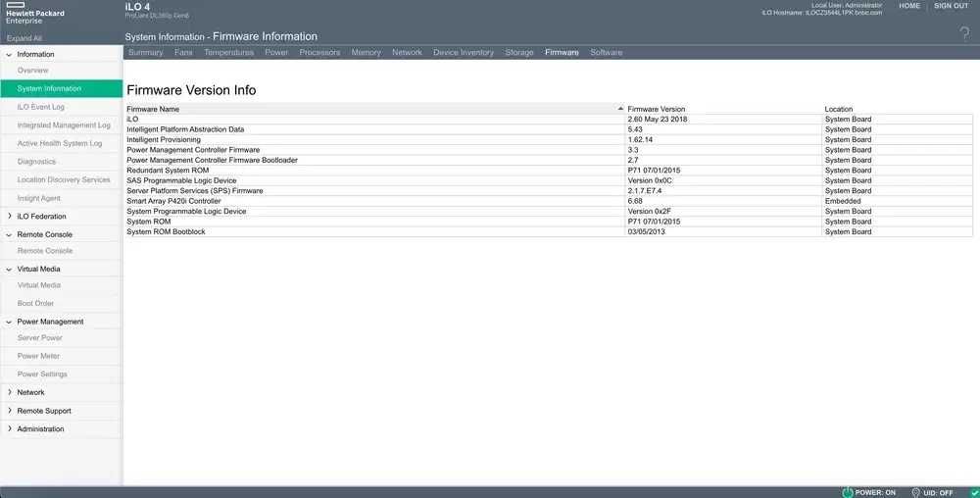The width and height of the screenshot is (980, 498).
Task: Collapse the Virtual Media section
Action: coord(9,269)
